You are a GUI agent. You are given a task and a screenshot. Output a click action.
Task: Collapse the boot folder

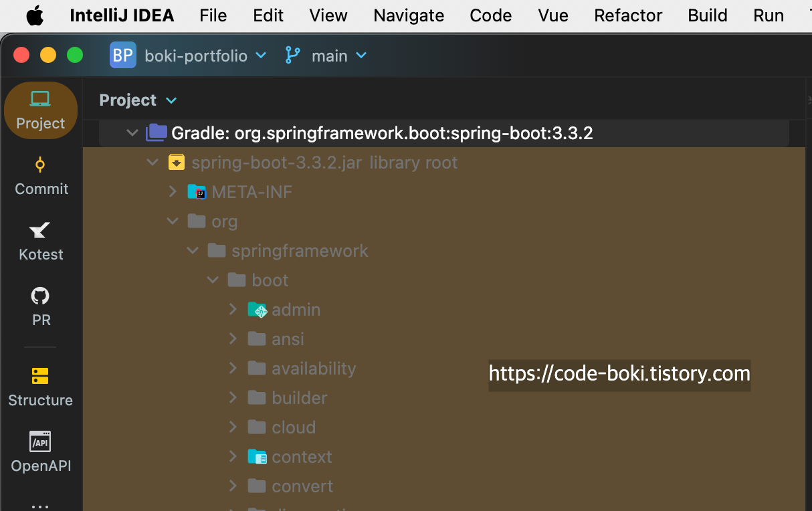[213, 280]
